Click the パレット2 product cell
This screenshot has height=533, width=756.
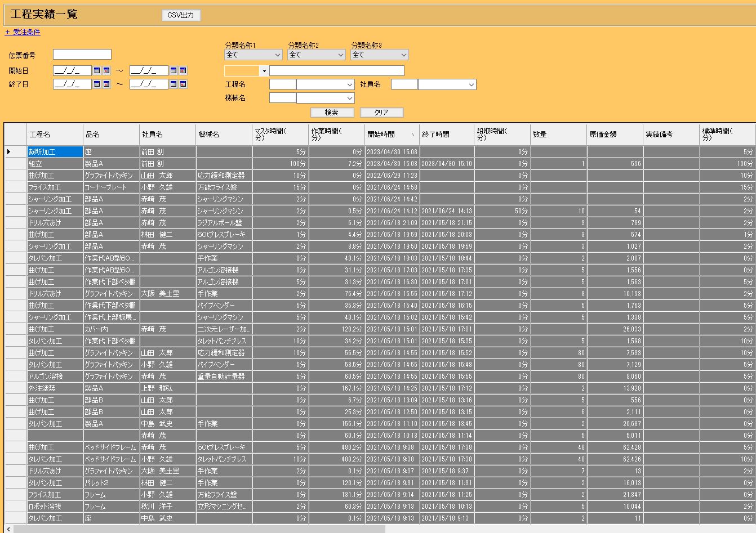pyautogui.click(x=112, y=483)
